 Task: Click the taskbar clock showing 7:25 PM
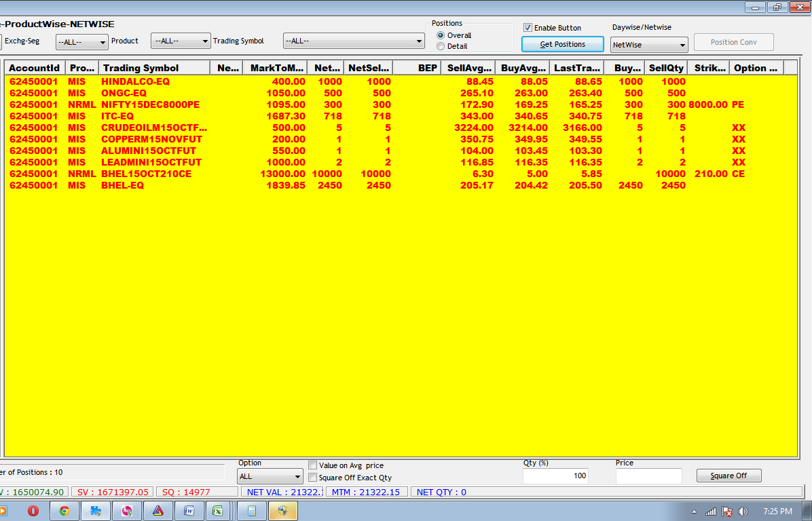(777, 512)
